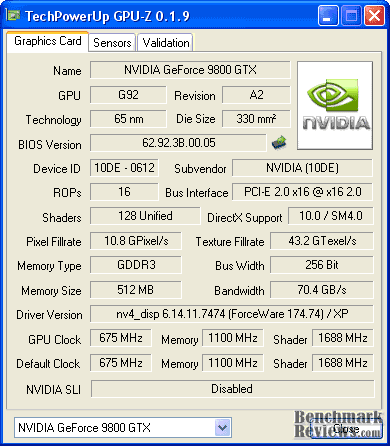This screenshot has width=390, height=446.
Task: Click the GPU-Z title bar app icon
Action: [13, 15]
